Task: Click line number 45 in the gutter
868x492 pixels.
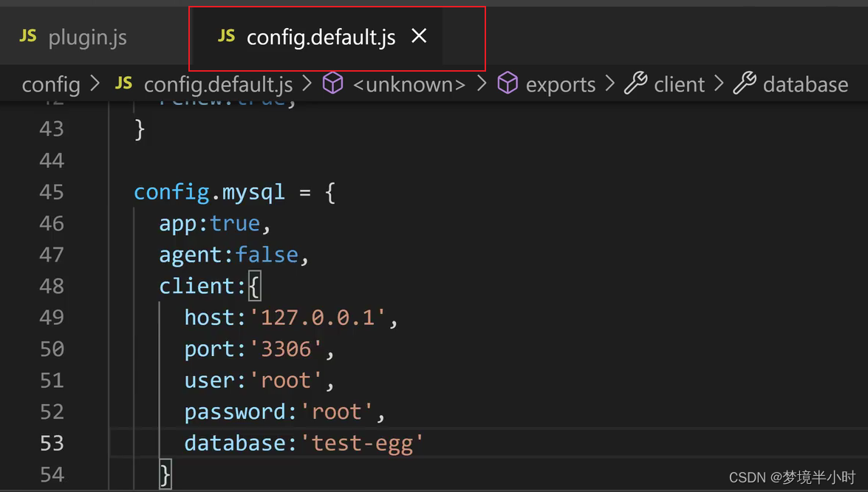Action: point(52,191)
